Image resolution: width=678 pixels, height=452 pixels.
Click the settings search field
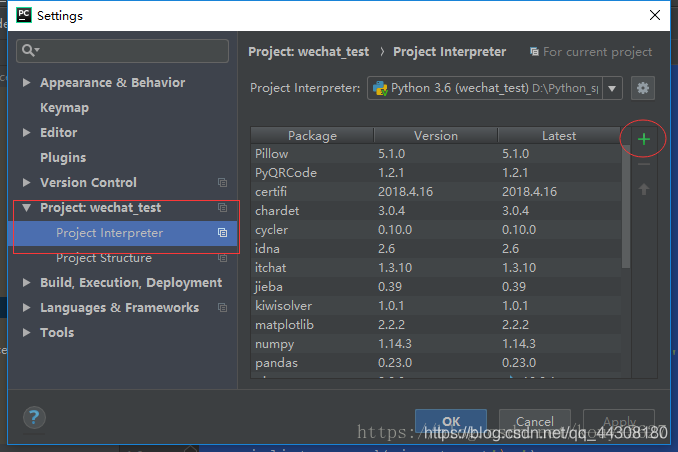point(122,51)
